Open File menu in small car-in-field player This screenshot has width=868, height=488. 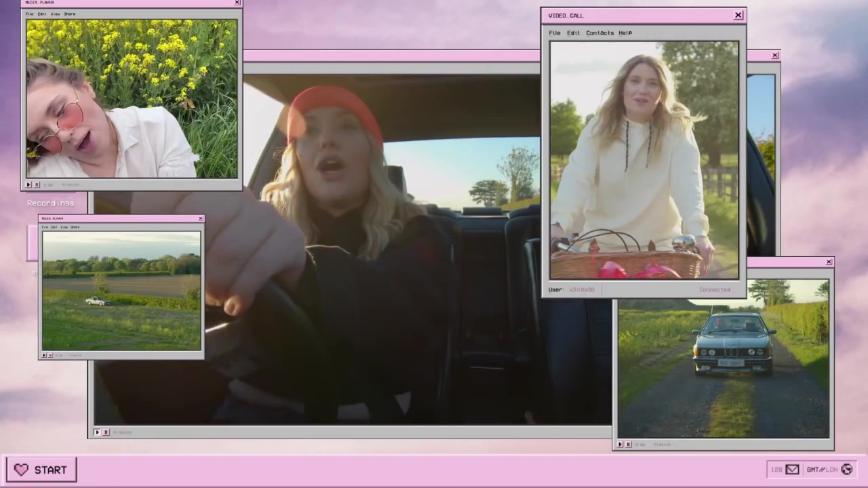45,227
